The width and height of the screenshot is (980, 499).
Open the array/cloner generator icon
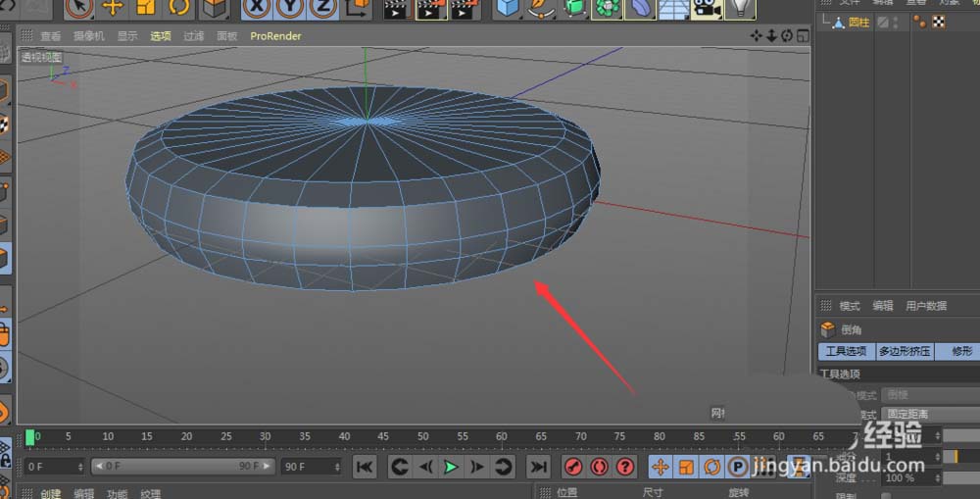click(x=608, y=8)
